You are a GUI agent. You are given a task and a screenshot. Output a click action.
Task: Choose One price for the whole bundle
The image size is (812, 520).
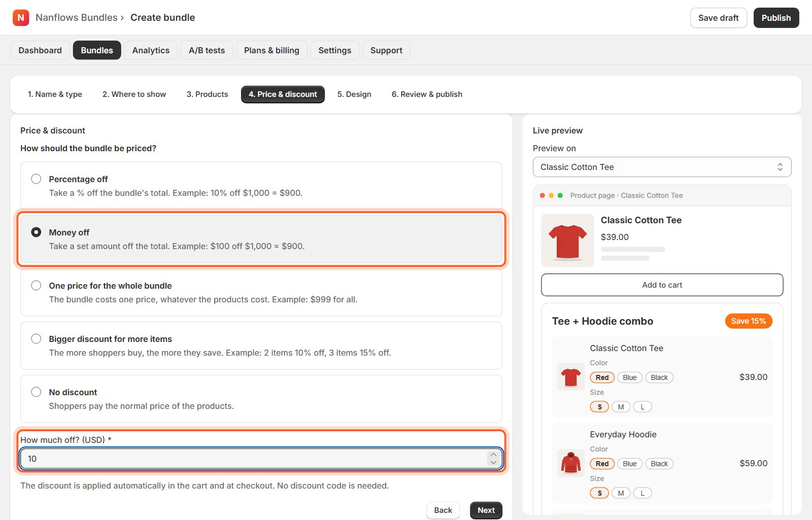coord(261,292)
